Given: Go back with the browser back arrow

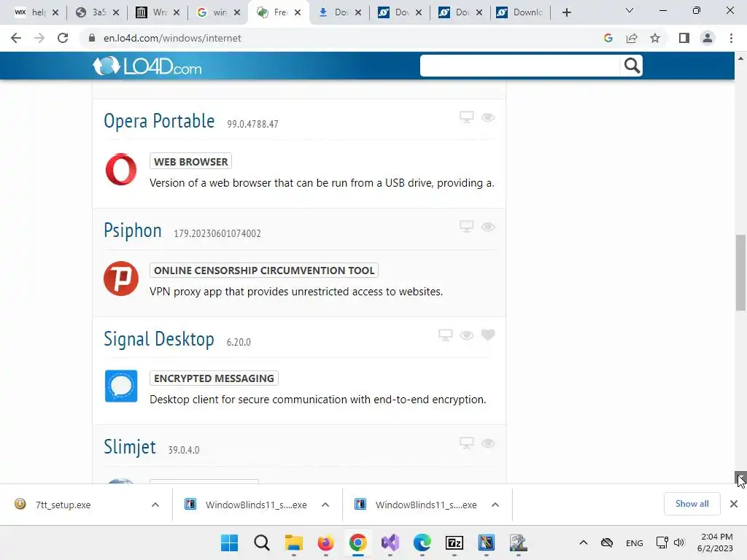Looking at the screenshot, I should point(16,38).
